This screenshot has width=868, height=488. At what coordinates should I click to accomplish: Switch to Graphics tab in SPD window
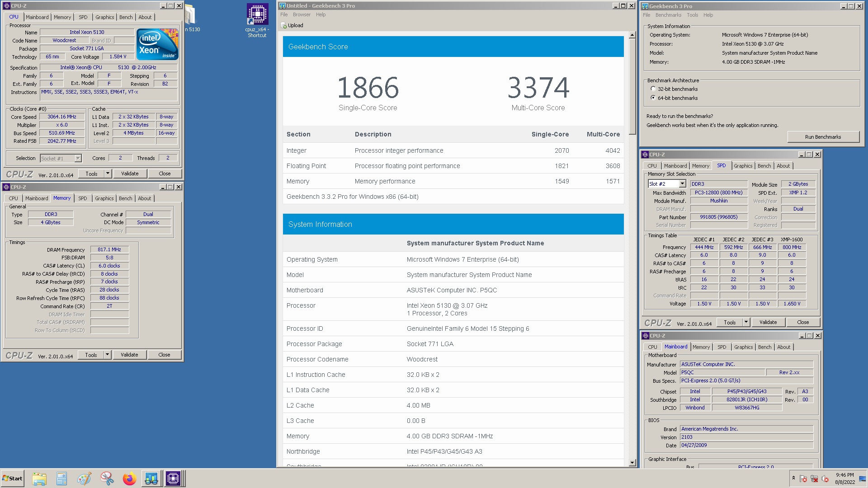pyautogui.click(x=743, y=166)
